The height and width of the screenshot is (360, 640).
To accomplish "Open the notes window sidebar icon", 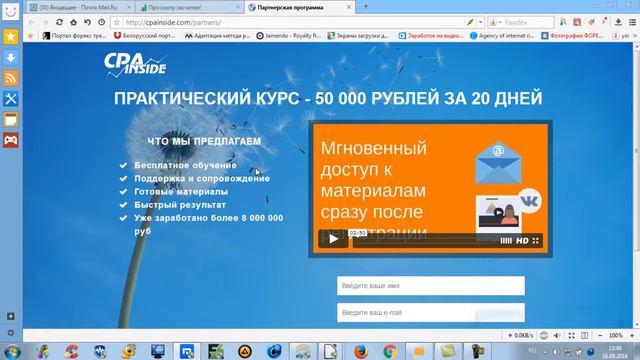I will pyautogui.click(x=11, y=120).
